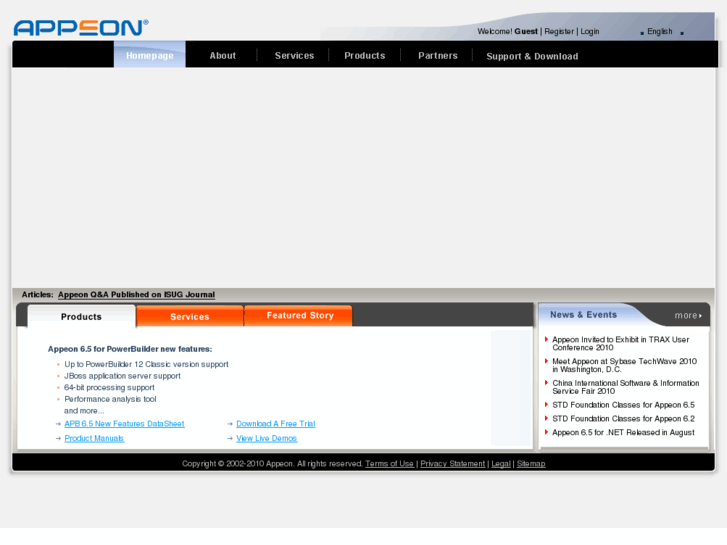
Task: Open the English language selector
Action: tap(660, 31)
